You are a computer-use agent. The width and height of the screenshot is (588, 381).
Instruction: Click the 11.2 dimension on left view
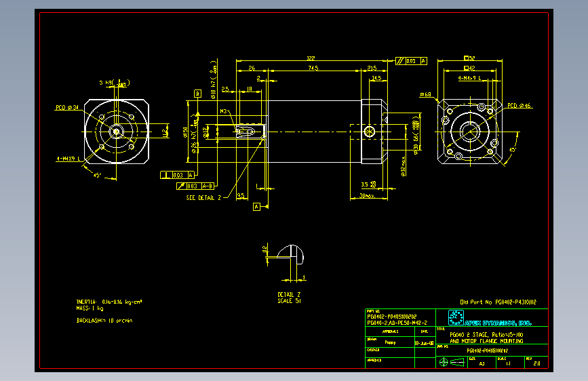pos(164,133)
